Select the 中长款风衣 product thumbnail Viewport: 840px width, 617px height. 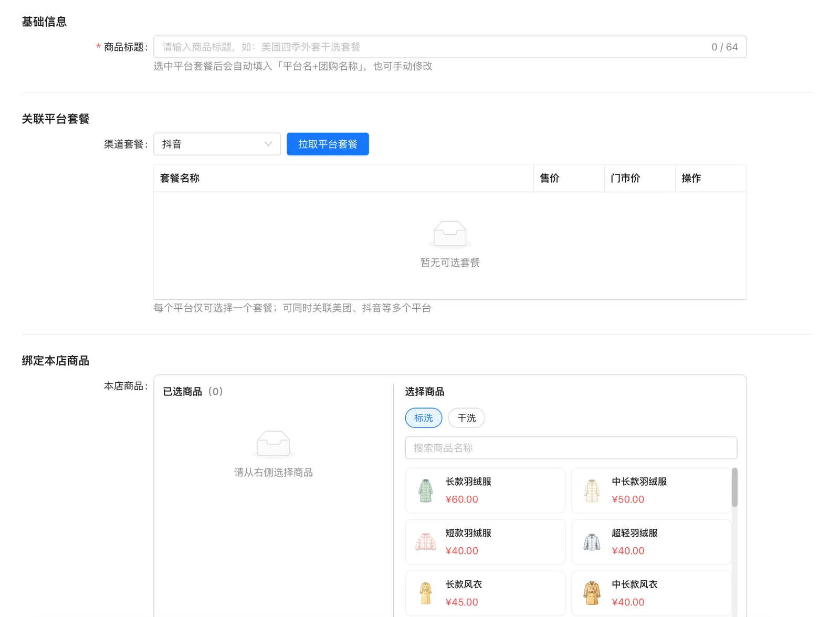592,593
